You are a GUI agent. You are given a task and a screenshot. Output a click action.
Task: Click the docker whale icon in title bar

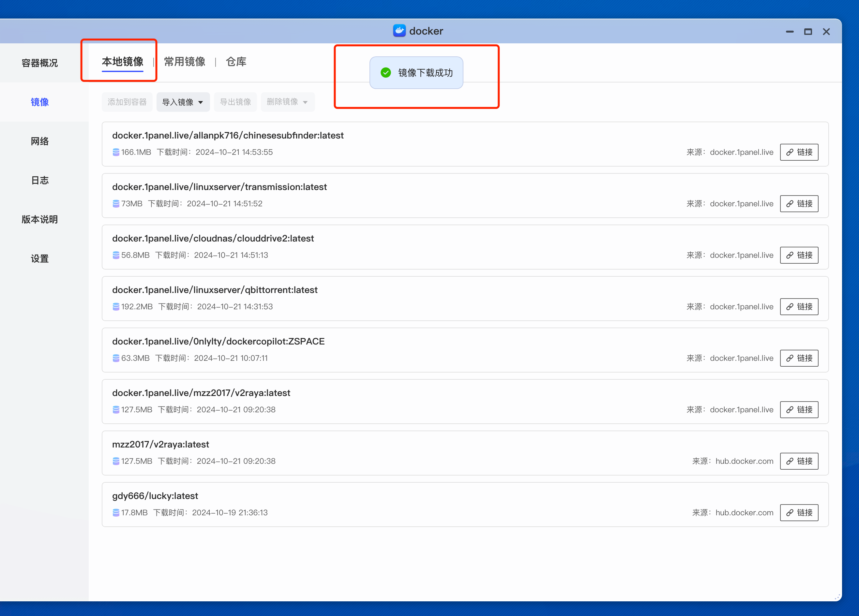(399, 31)
